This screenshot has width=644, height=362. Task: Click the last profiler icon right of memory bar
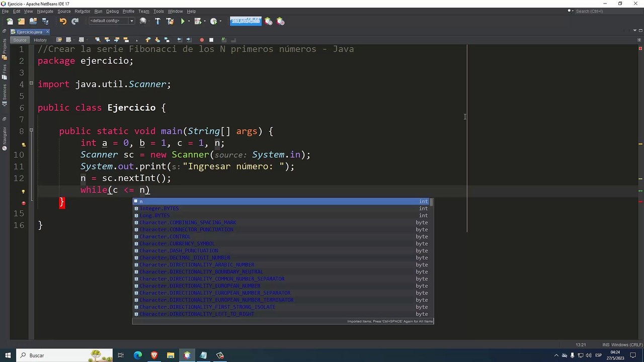(281, 21)
